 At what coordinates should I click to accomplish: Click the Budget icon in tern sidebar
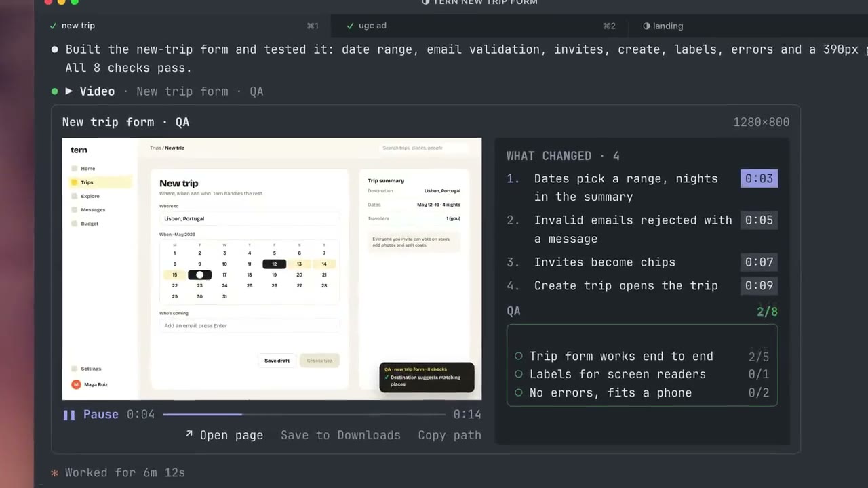click(x=74, y=223)
